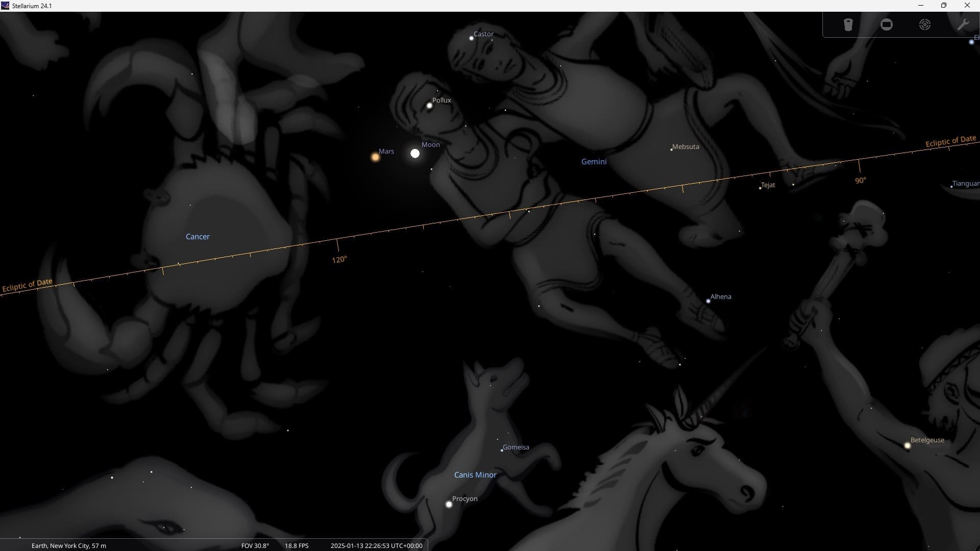This screenshot has width=980, height=551.
Task: Click the Tianguan star label
Action: click(x=966, y=184)
